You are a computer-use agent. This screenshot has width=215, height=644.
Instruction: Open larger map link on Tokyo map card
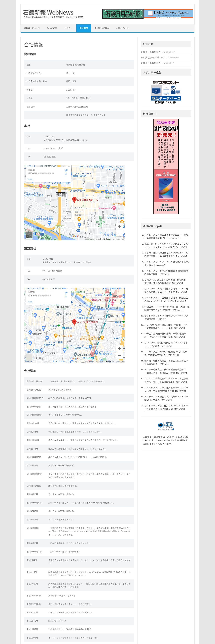click(30, 302)
